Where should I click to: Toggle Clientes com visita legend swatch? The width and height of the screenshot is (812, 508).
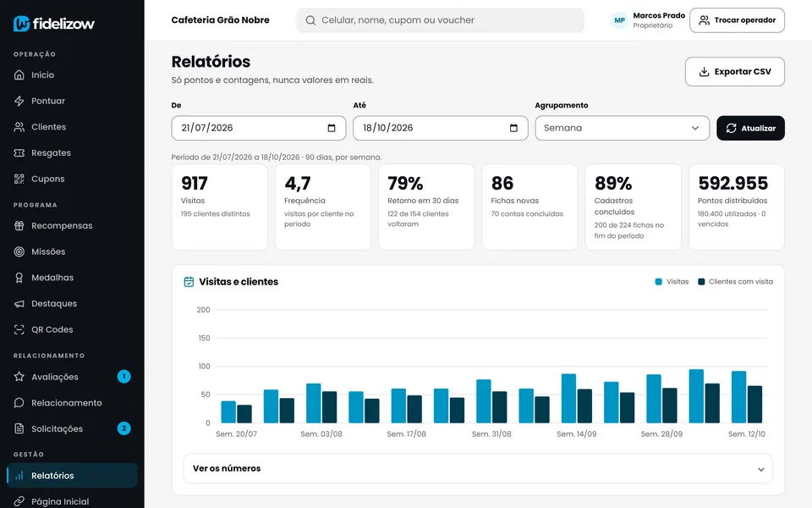coord(701,281)
